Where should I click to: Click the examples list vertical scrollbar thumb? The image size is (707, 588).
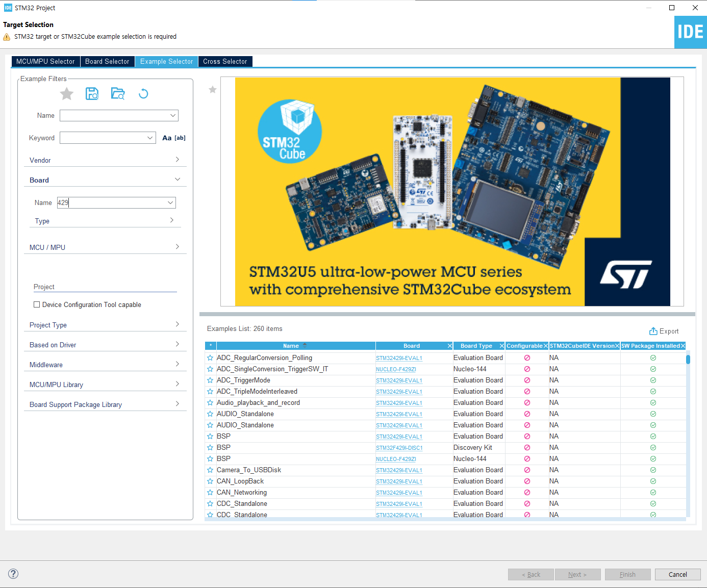(x=688, y=359)
